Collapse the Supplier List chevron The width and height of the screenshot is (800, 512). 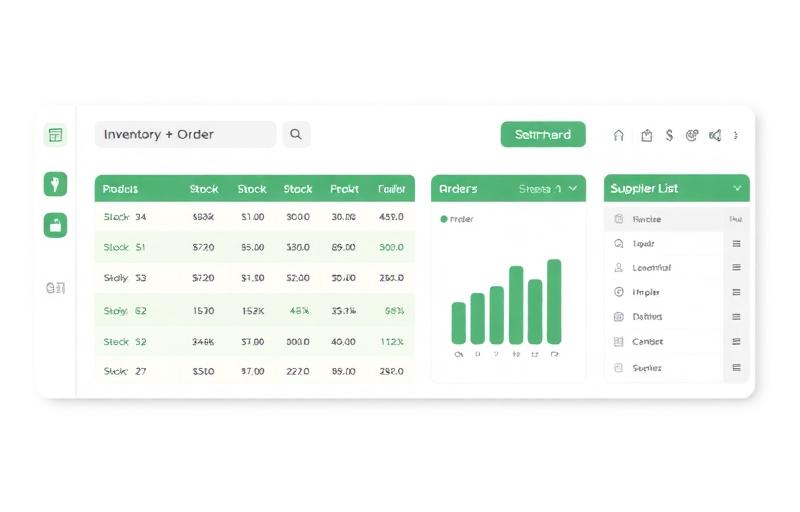[x=737, y=188]
